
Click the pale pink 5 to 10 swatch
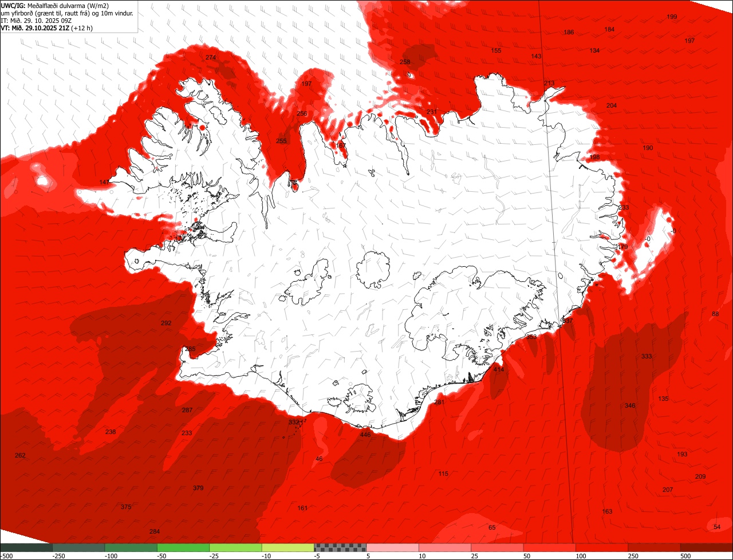tap(393, 547)
